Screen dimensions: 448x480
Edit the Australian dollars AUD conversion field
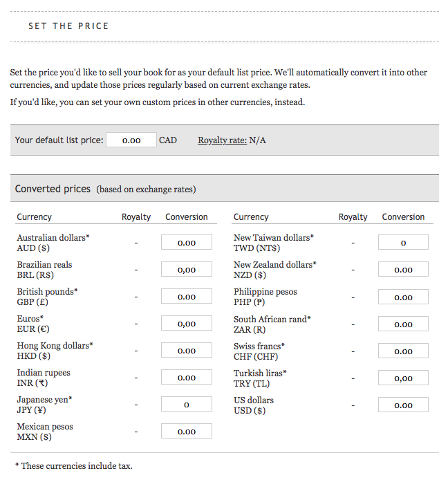(187, 243)
